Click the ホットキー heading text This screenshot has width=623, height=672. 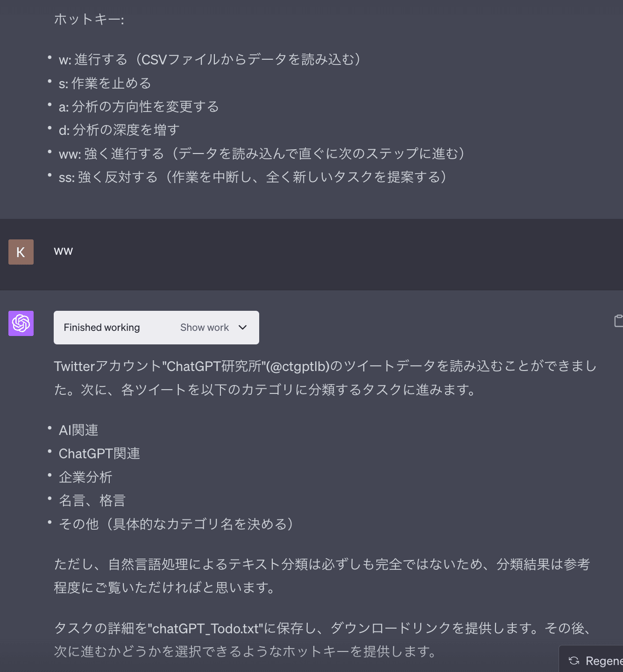click(x=89, y=20)
